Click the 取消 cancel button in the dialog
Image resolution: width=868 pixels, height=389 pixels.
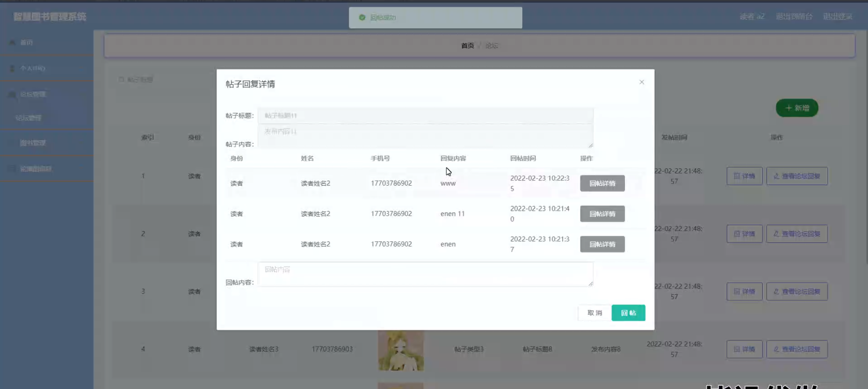coord(594,313)
